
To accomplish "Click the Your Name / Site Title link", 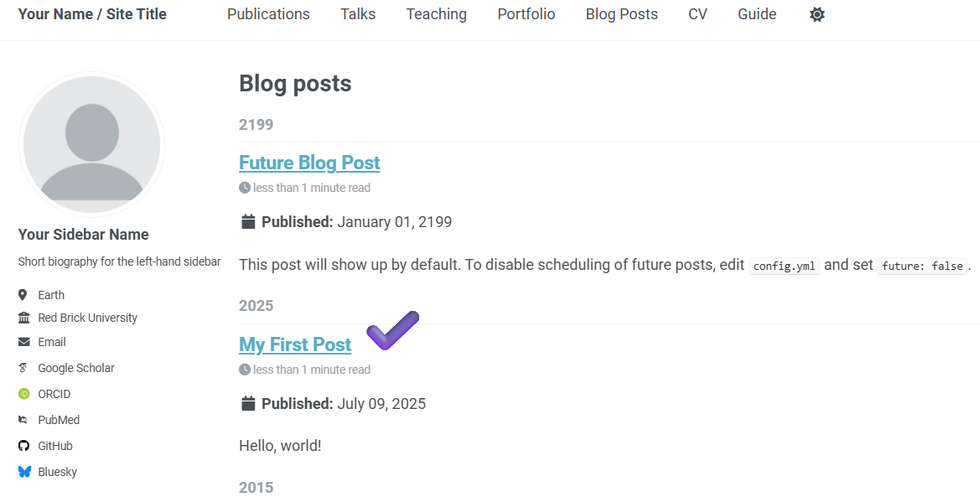I will coord(92,14).
